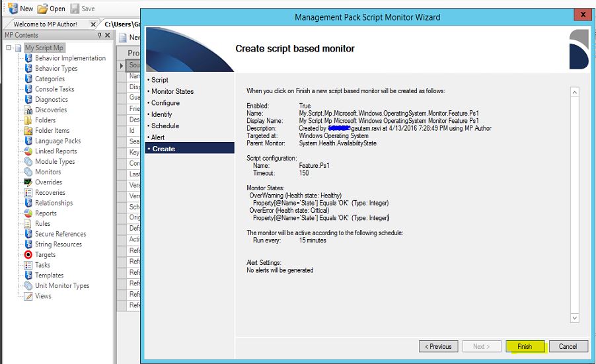The width and height of the screenshot is (596, 364).
Task: Select the Linked Reports icon
Action: point(28,151)
